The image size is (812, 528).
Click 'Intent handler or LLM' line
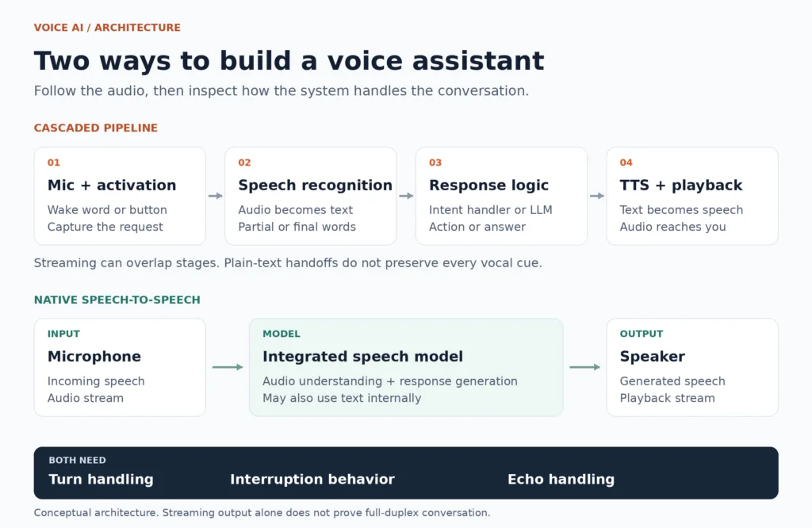point(491,210)
